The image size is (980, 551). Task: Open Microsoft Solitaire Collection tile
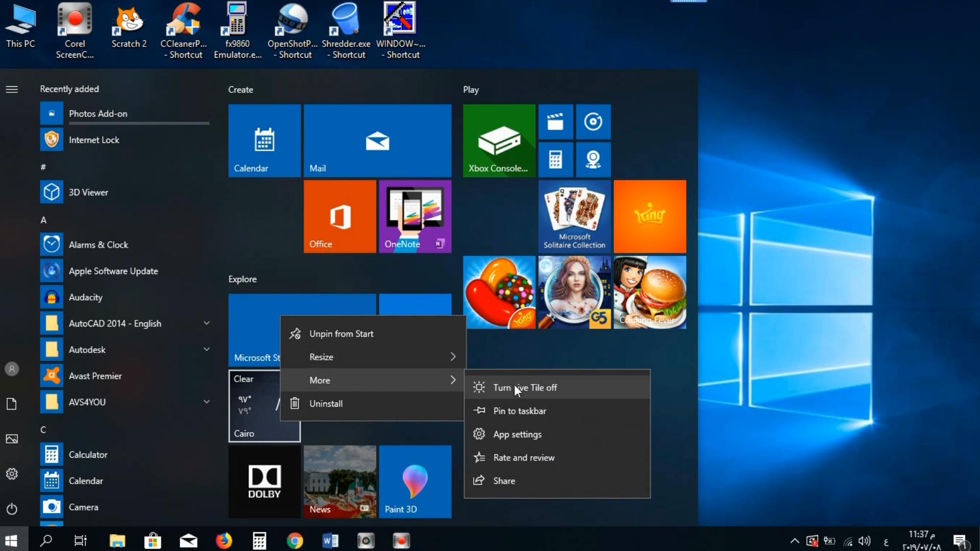574,216
